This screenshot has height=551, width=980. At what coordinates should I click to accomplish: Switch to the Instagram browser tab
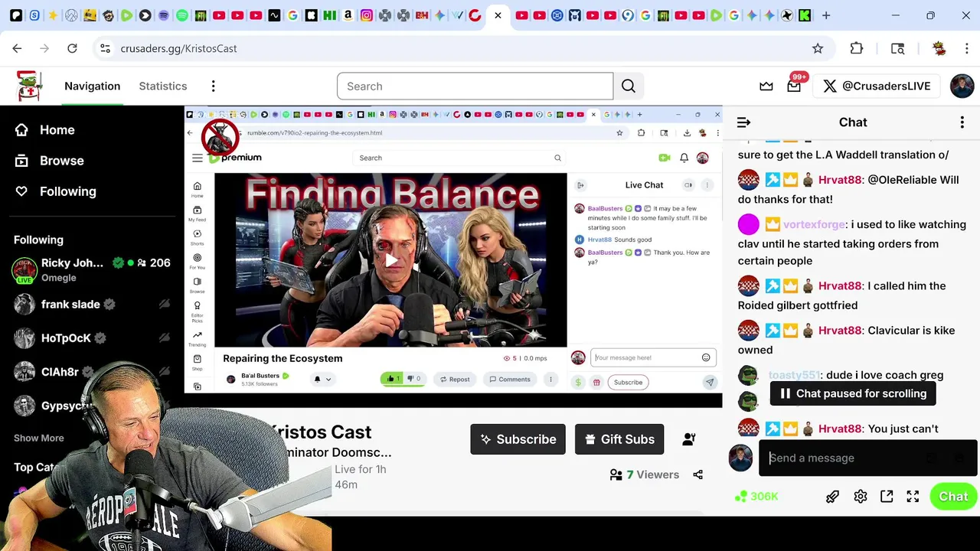[x=367, y=15]
